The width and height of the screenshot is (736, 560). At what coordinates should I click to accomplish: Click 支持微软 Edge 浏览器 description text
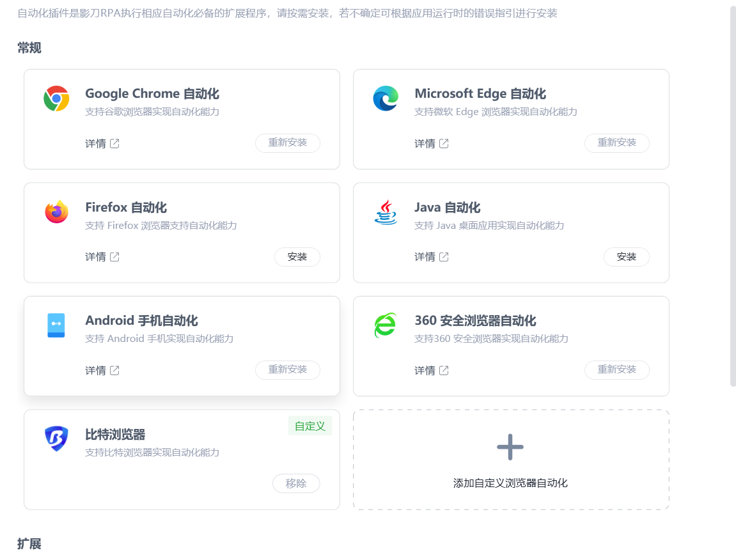click(x=496, y=112)
